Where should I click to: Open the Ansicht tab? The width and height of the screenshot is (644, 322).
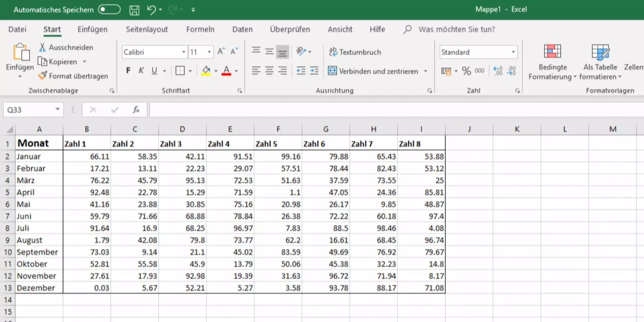340,29
